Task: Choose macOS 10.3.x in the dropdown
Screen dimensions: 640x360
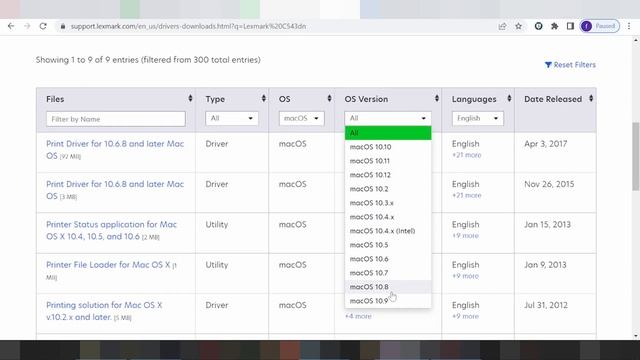Action: [x=388, y=203]
